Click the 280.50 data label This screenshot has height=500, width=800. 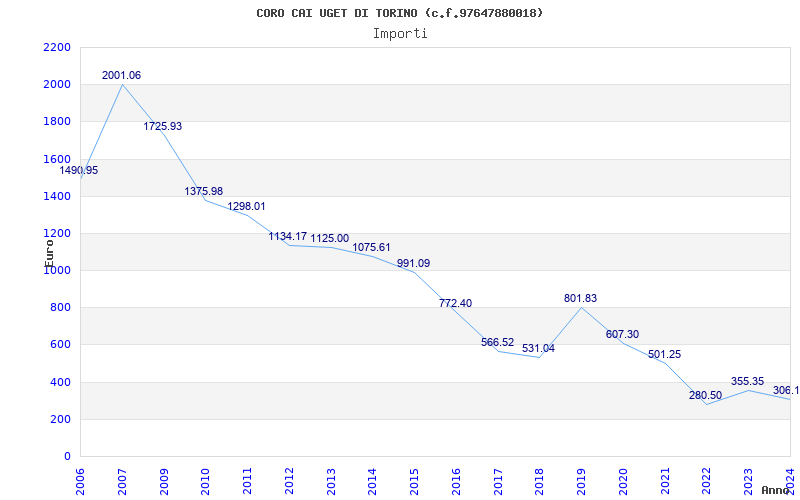[x=705, y=395]
